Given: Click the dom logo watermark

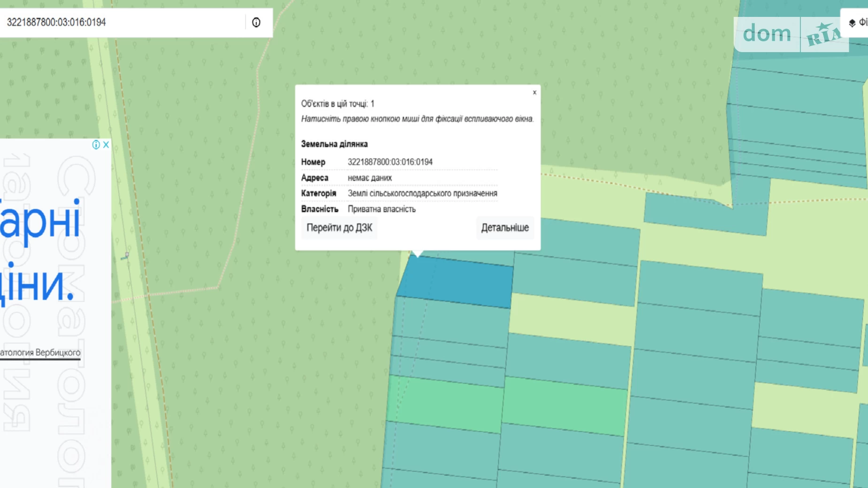Looking at the screenshot, I should (767, 34).
